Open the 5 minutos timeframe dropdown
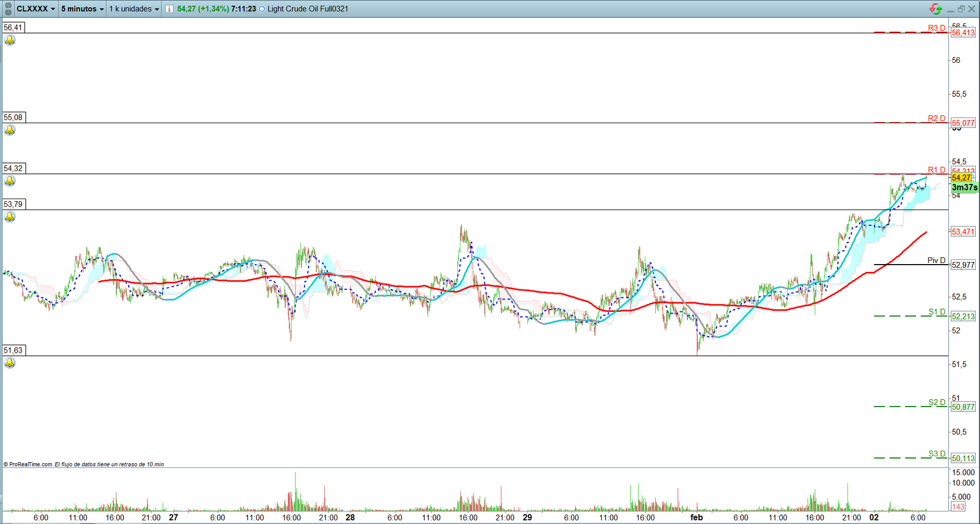 [82, 9]
